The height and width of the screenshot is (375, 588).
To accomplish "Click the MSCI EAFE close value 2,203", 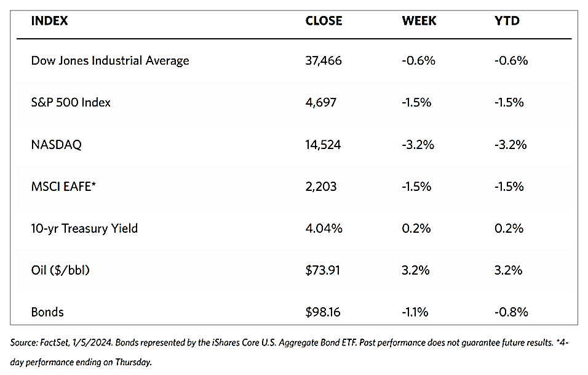I will (321, 187).
